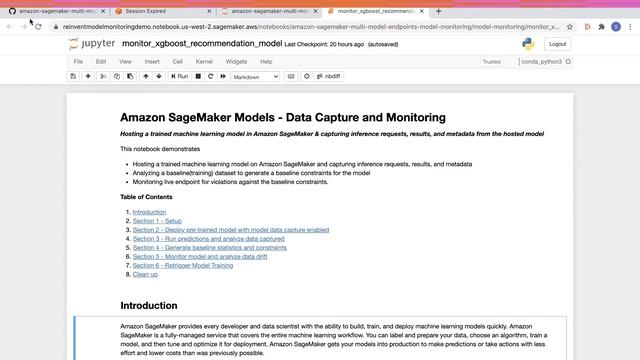Follow the Section 1 - Setup link

[x=157, y=221]
